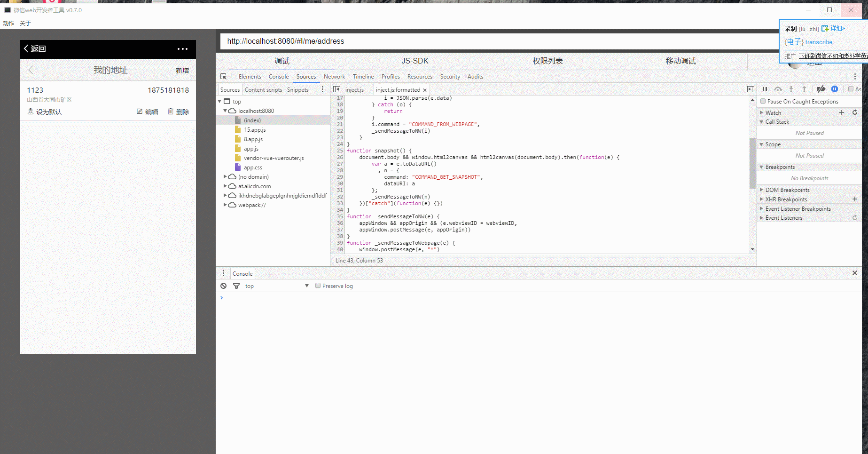This screenshot has width=868, height=454.
Task: Close the inject.js:formatted tab
Action: 425,90
